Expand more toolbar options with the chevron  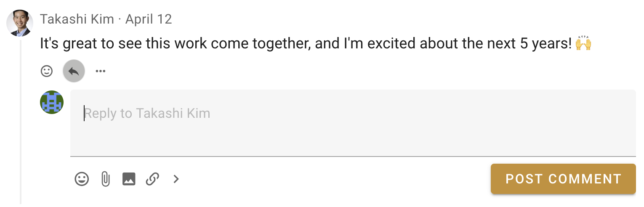point(176,179)
